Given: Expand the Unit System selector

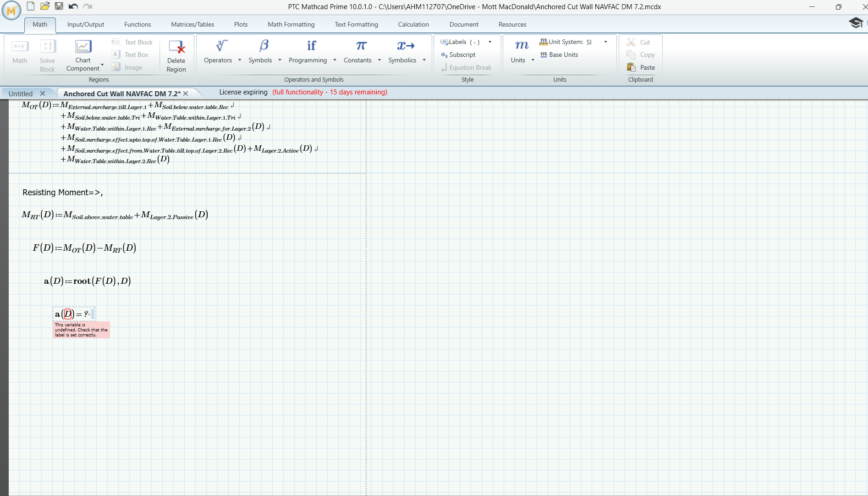Looking at the screenshot, I should pyautogui.click(x=605, y=42).
